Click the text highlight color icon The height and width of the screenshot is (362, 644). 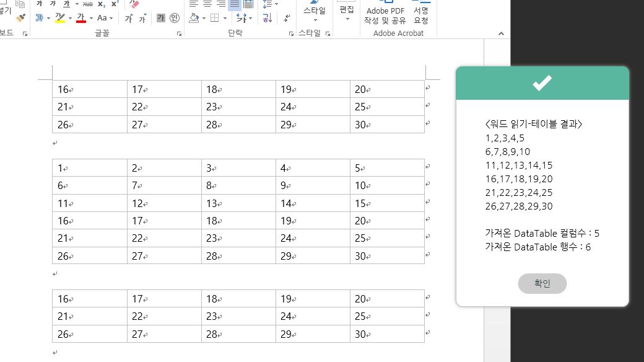(x=60, y=18)
